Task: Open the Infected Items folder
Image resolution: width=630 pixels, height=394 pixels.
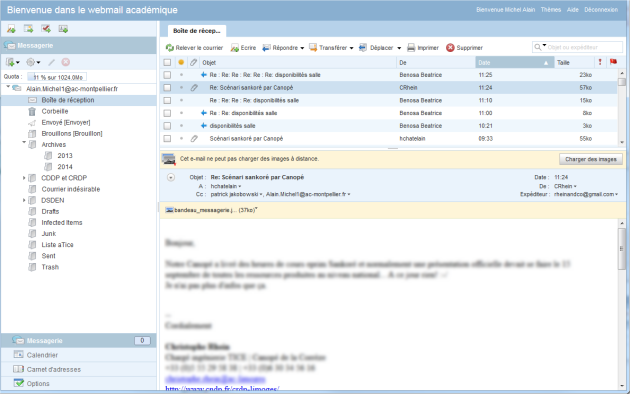Action: [x=61, y=223]
